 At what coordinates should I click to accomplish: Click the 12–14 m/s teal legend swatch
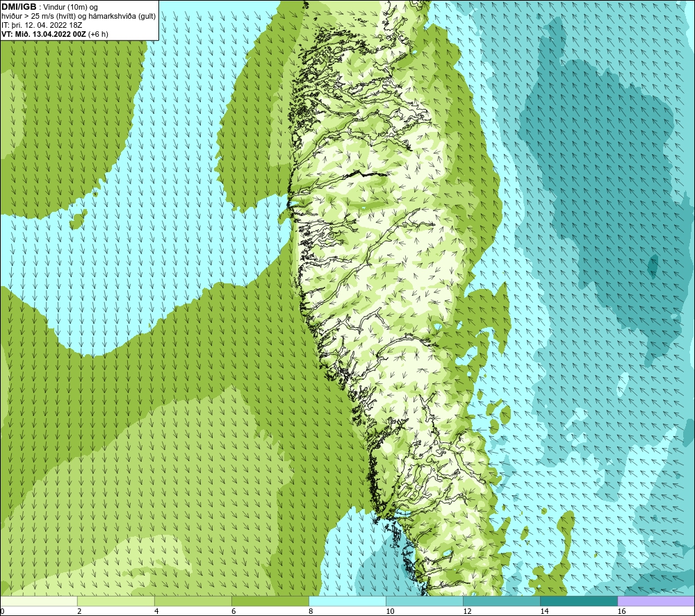click(x=502, y=601)
